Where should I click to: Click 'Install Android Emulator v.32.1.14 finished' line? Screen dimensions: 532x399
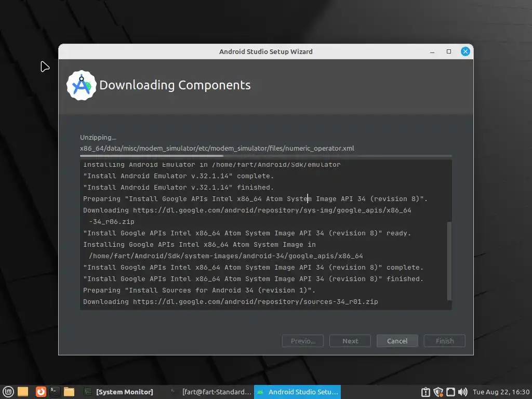[x=179, y=187]
